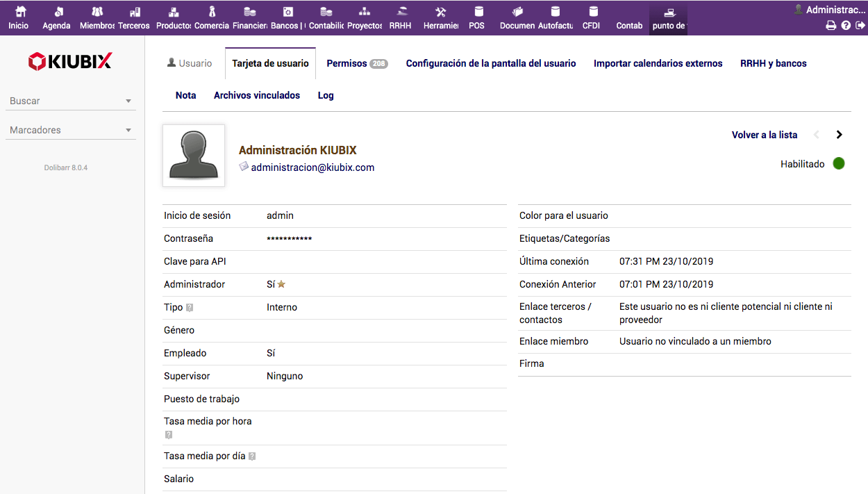Expand the Marcadores dropdown
Viewport: 868px width, 494px height.
(70, 130)
